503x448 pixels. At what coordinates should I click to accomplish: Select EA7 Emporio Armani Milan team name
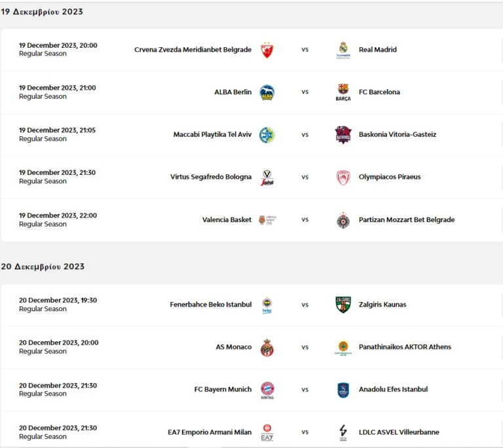(x=210, y=432)
